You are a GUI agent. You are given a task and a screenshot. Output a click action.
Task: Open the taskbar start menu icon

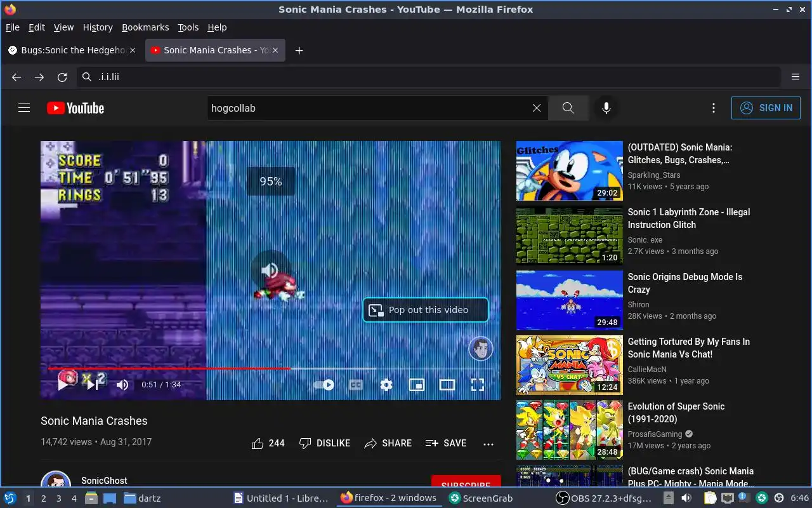click(x=10, y=498)
